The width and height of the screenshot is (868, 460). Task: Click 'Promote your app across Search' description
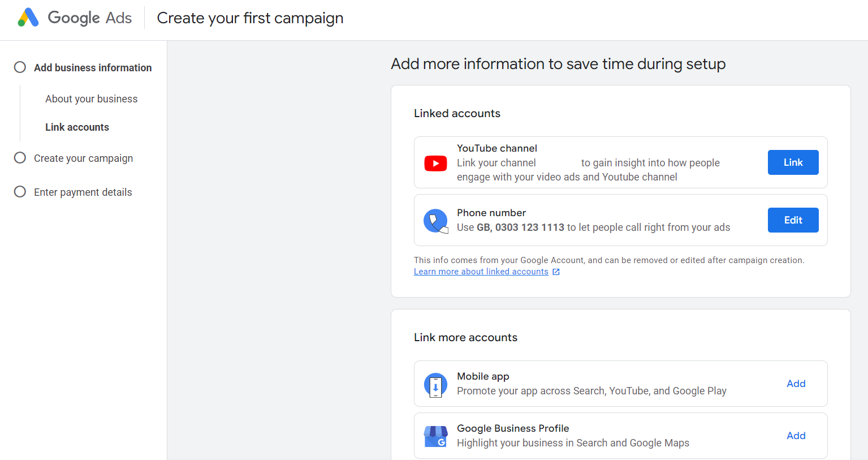click(591, 391)
